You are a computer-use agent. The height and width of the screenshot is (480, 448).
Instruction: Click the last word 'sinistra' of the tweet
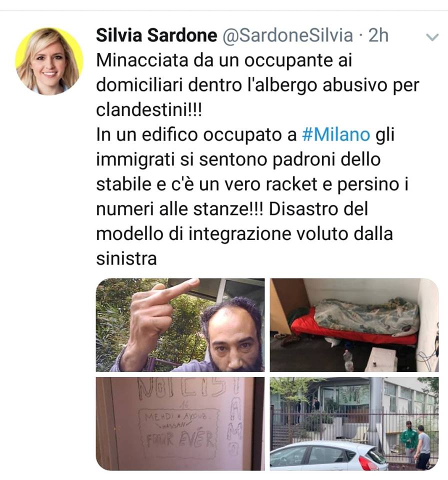[126, 258]
